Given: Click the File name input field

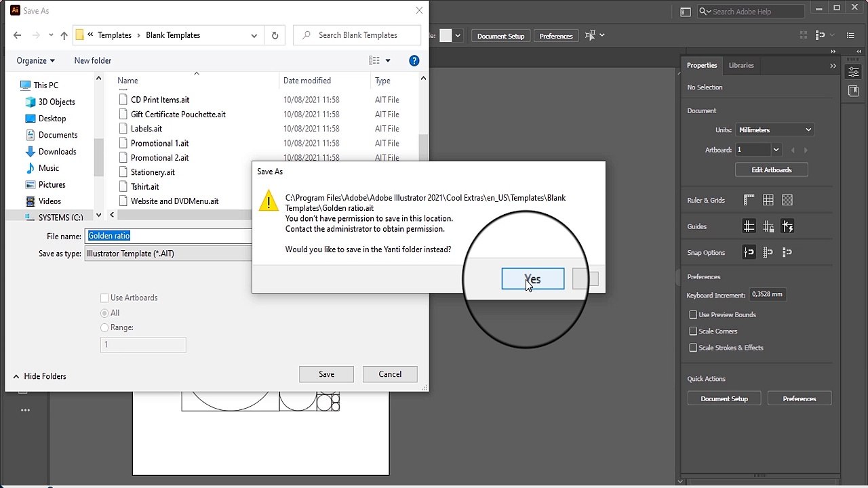Looking at the screenshot, I should click(x=168, y=236).
